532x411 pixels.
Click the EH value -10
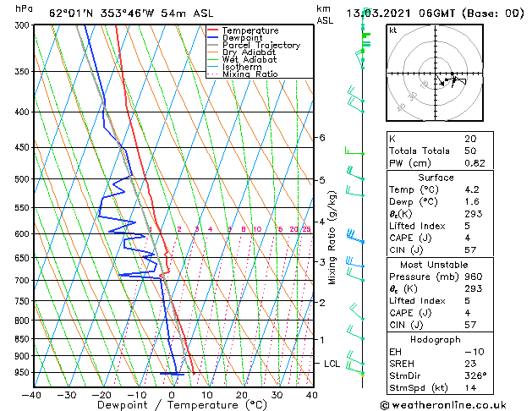click(474, 352)
